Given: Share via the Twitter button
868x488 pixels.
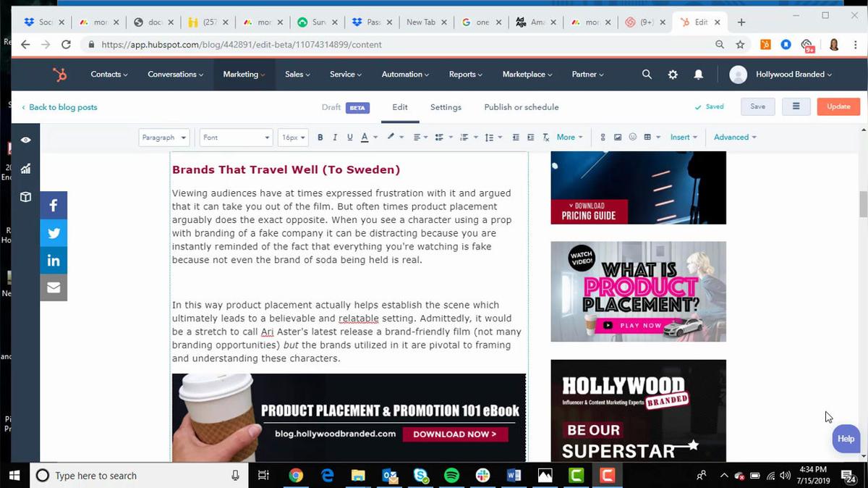Looking at the screenshot, I should (x=54, y=233).
